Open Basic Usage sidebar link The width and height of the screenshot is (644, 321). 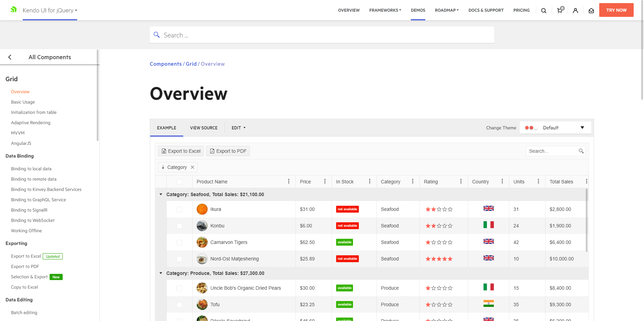(23, 102)
